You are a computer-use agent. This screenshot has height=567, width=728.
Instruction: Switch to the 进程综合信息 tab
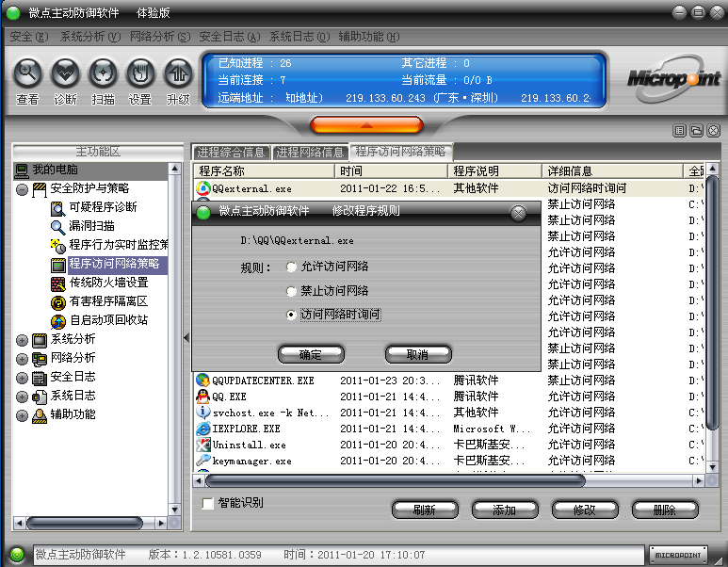231,152
